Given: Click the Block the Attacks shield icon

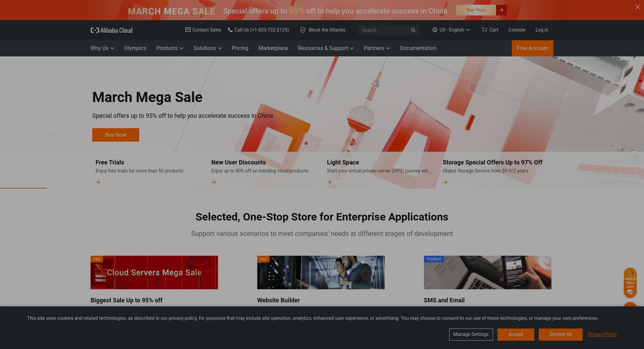Looking at the screenshot, I should [x=303, y=30].
